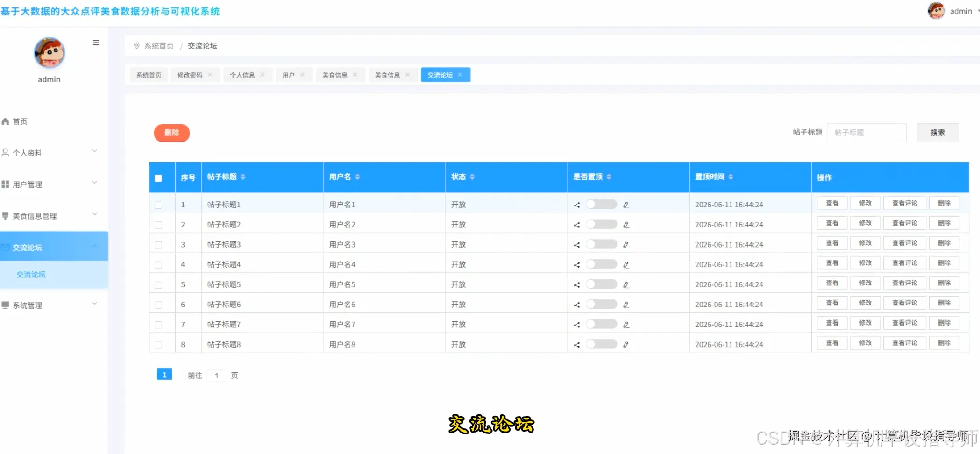This screenshot has width=980, height=454.
Task: Close the active 交流论坛 tab with its X
Action: point(460,75)
